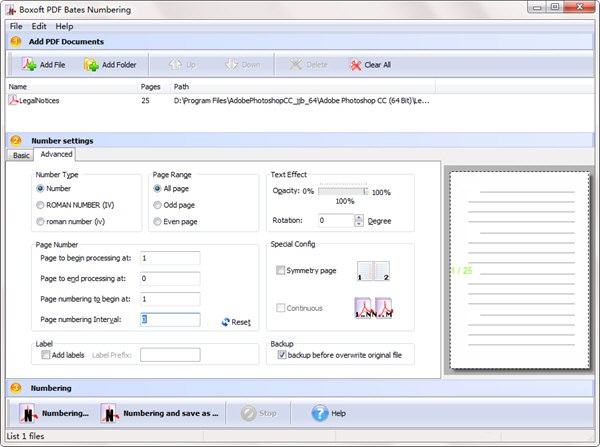This screenshot has width=600, height=447.
Task: Click Page to begin processing at field
Action: pyautogui.click(x=170, y=258)
